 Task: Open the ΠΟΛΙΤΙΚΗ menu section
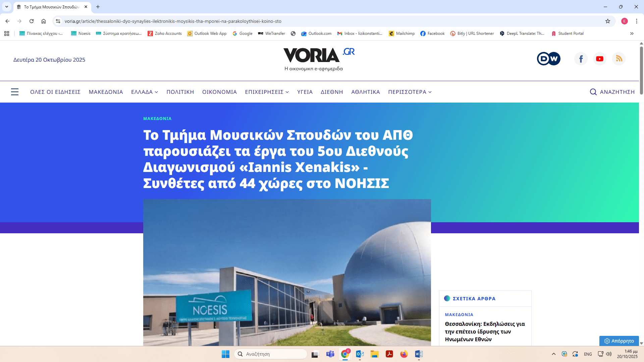(x=180, y=92)
